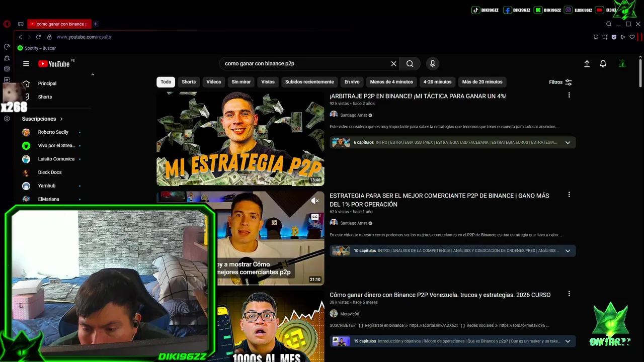This screenshot has height=362, width=644.
Task: Open options for ARBITRAJE P2P video
Action: click(x=569, y=95)
